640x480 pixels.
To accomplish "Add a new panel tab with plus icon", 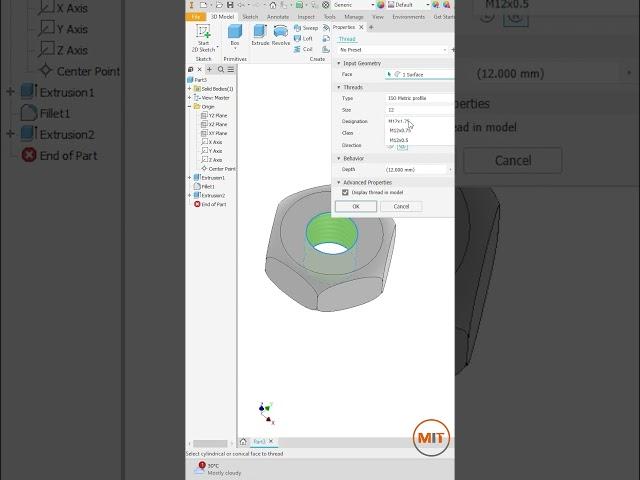I will click(371, 27).
